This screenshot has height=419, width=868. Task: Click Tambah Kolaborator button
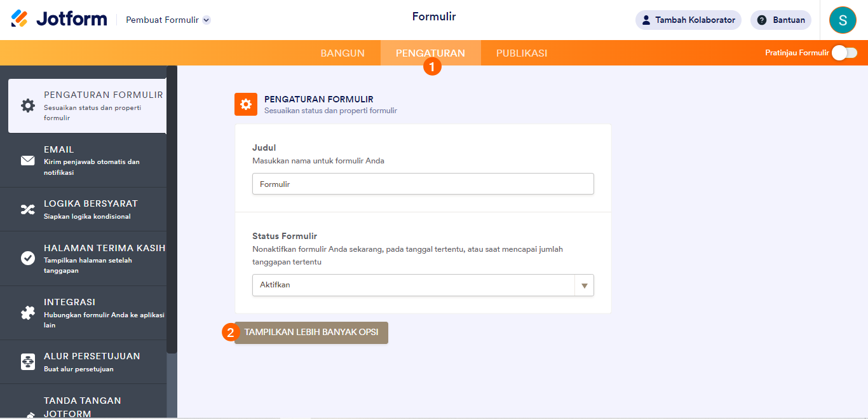point(688,20)
